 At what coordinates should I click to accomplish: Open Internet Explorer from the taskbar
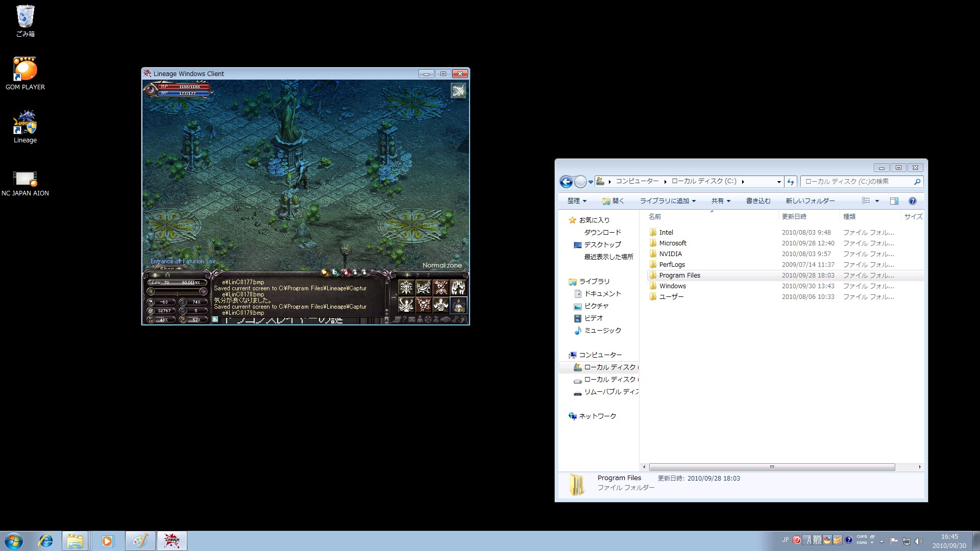pyautogui.click(x=46, y=541)
